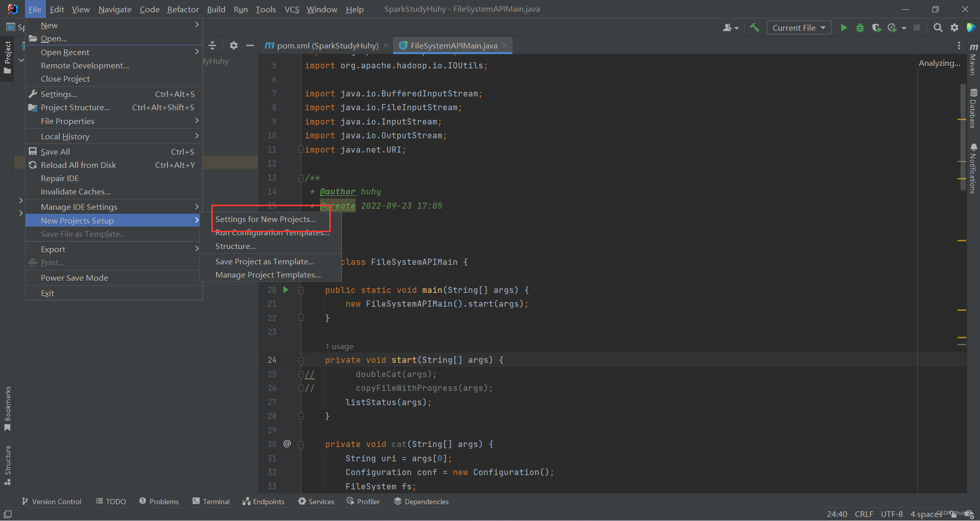Open editor tabs more options icon
This screenshot has width=980, height=521.
(x=959, y=45)
